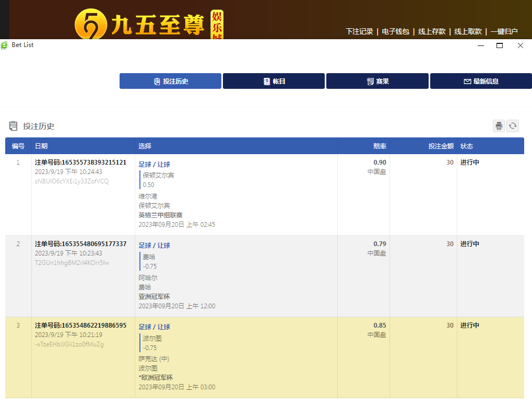Click the 投注金额 column header
This screenshot has height=406, width=532.
pos(441,146)
